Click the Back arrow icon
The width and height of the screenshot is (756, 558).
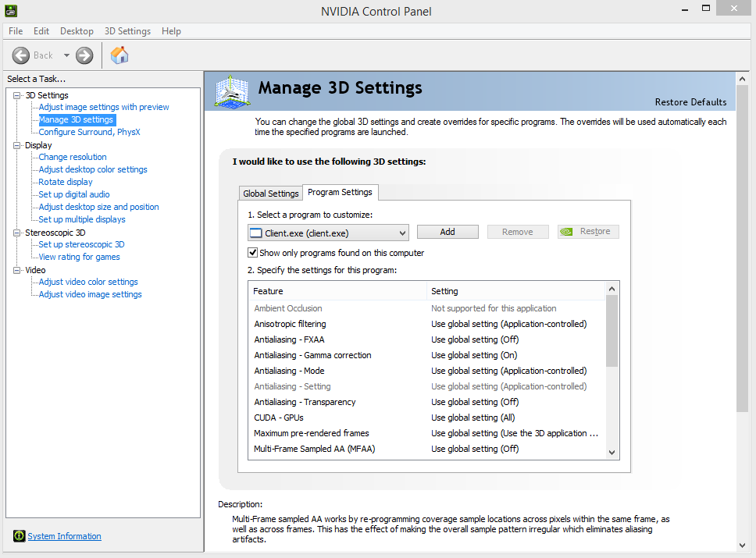pos(21,55)
